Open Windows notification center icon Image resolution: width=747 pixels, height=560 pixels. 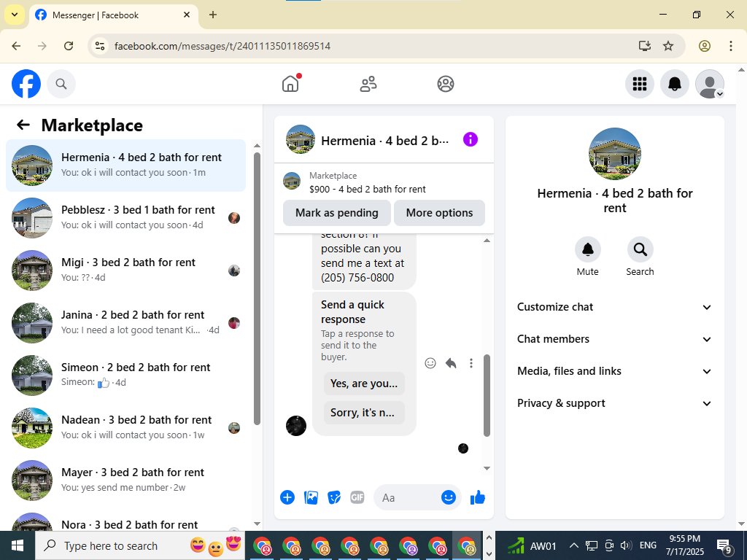tap(724, 546)
